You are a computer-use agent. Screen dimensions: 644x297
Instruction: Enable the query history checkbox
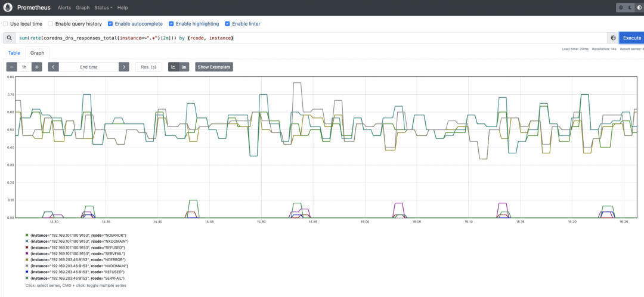tap(51, 24)
